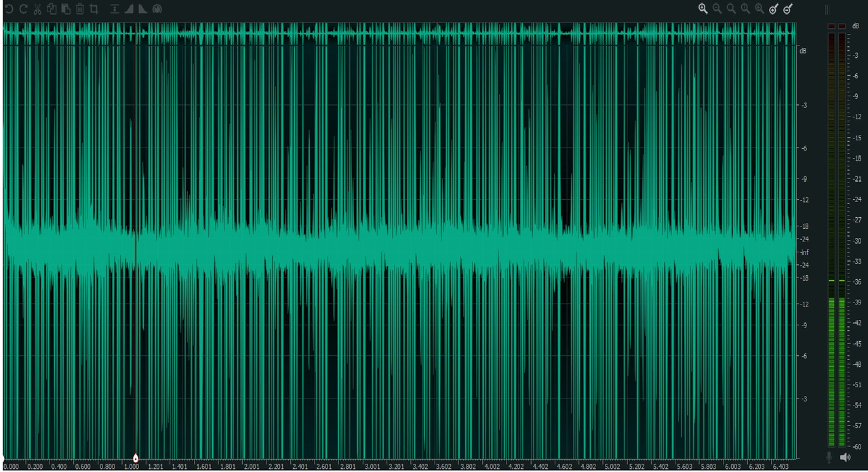
Task: Click the Redo arrow icon
Action: [x=23, y=9]
